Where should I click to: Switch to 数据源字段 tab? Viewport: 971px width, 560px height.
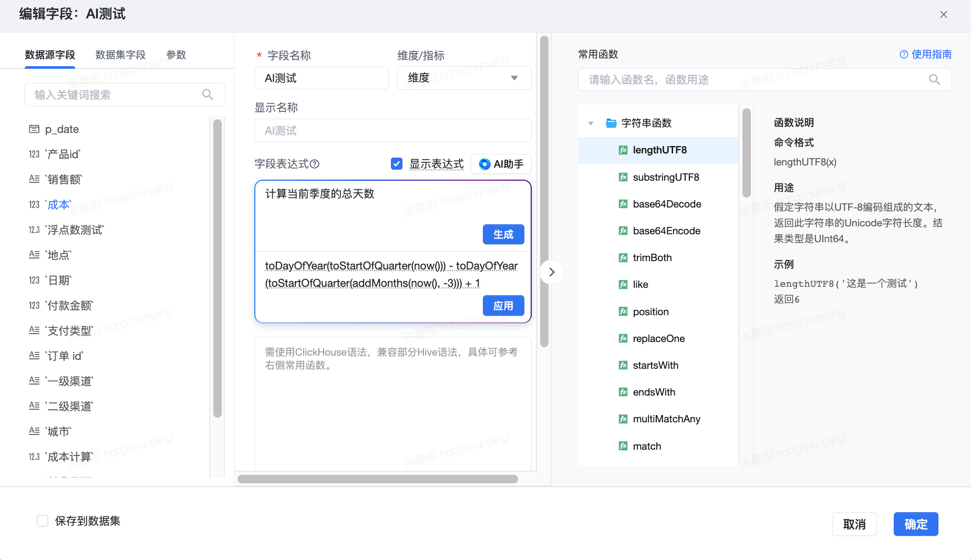[x=50, y=55]
